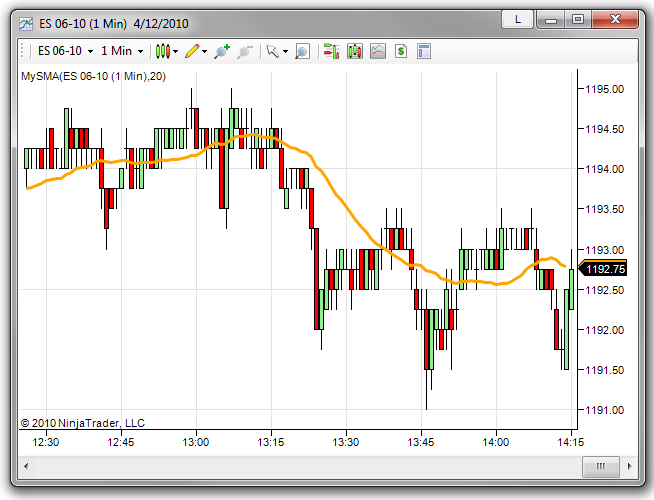
Task: Maximize the chart window
Action: 578,20
